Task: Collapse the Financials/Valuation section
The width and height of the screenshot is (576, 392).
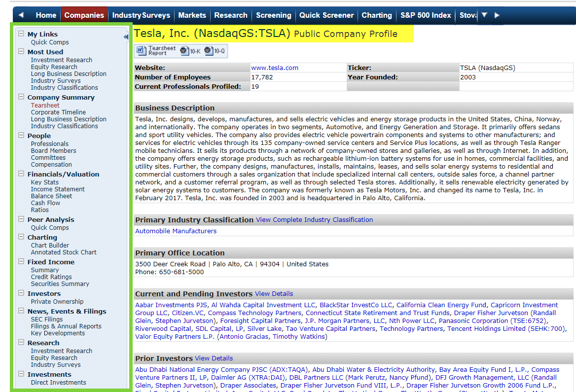Action: coord(21,174)
